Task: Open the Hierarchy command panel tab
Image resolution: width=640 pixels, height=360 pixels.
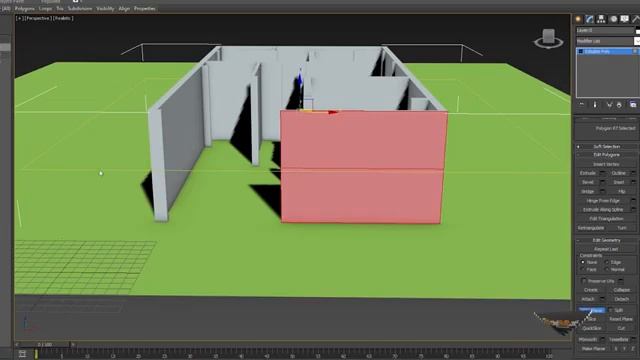Action: click(601, 19)
